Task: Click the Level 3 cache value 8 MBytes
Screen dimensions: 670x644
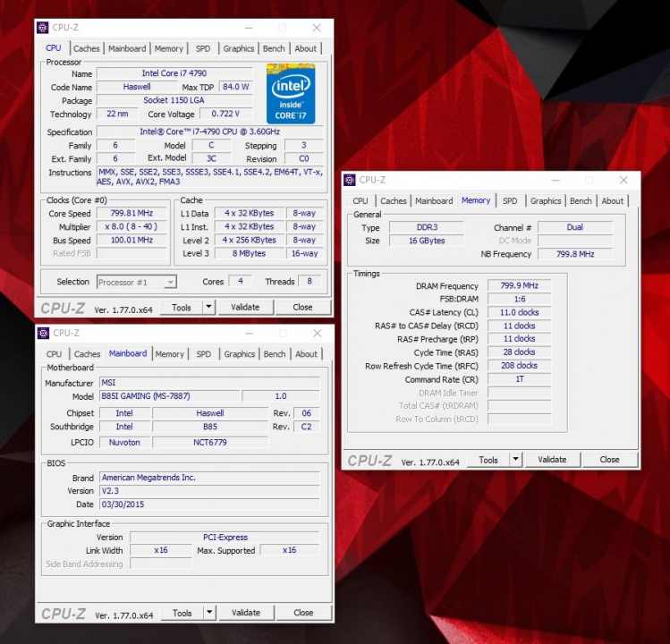Action: point(249,253)
